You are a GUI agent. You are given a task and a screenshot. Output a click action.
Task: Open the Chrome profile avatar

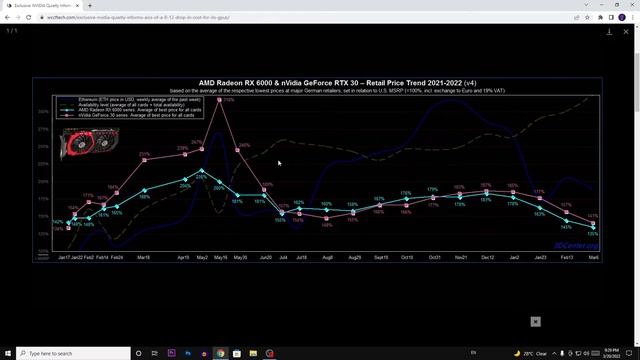point(622,18)
